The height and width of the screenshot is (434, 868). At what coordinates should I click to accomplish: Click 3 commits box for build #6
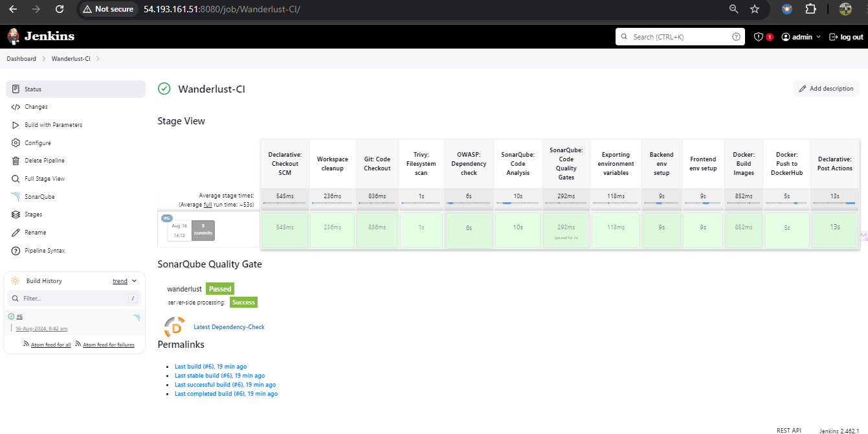click(203, 230)
